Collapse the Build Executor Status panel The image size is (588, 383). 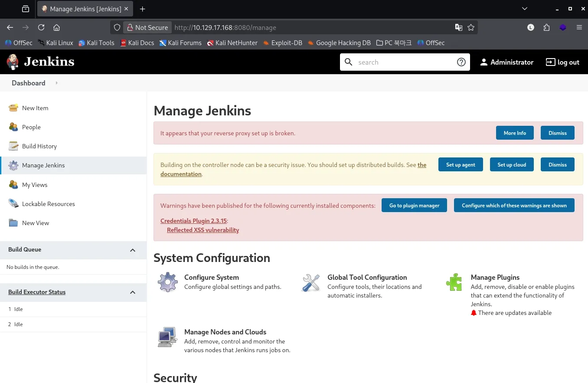coord(133,292)
